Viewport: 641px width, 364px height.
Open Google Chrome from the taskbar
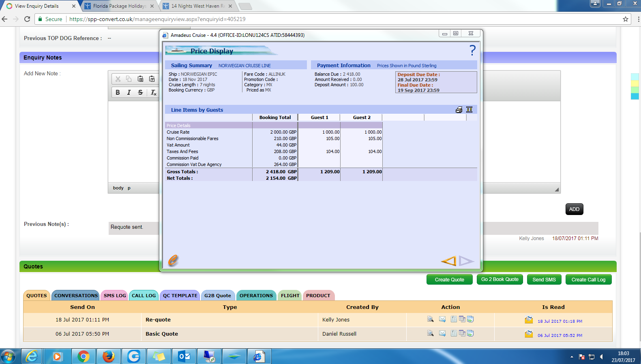(84, 356)
